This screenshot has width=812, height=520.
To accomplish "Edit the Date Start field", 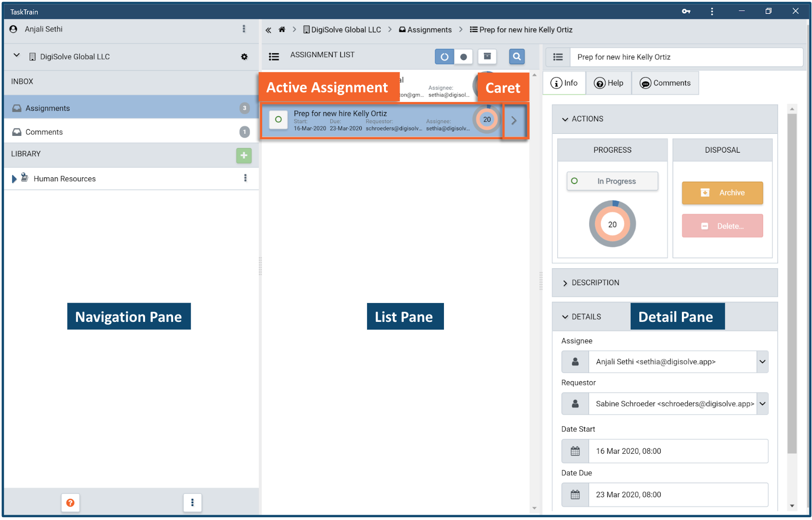I will [678, 451].
